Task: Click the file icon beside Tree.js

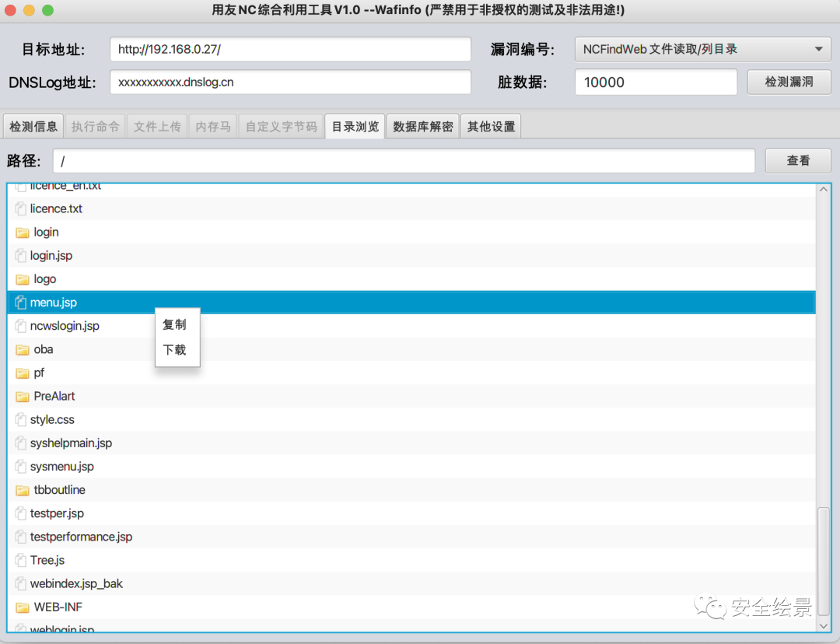Action: tap(21, 561)
